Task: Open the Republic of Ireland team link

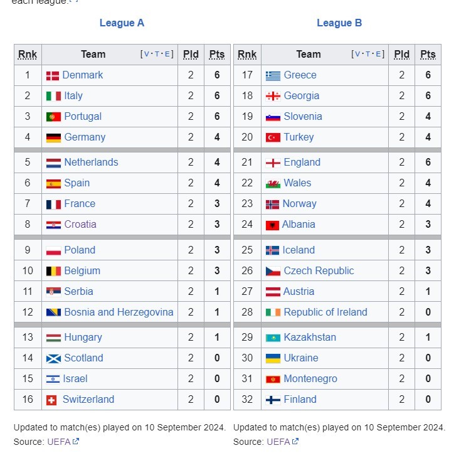Action: click(x=325, y=312)
